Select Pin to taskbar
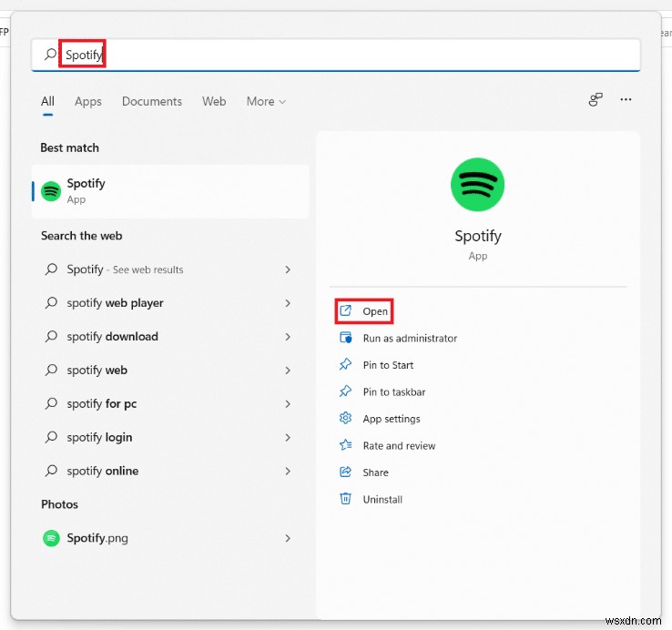Viewport: 672px width, 630px height. click(x=394, y=391)
